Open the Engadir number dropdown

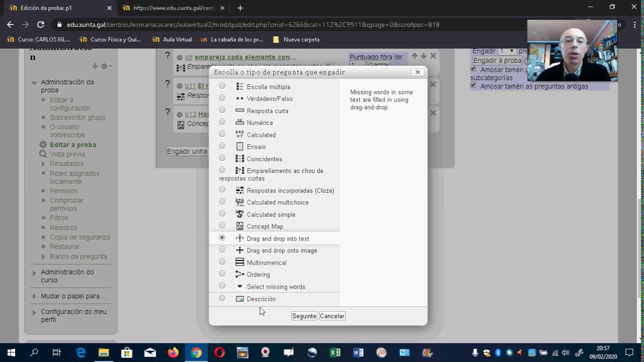(x=507, y=51)
